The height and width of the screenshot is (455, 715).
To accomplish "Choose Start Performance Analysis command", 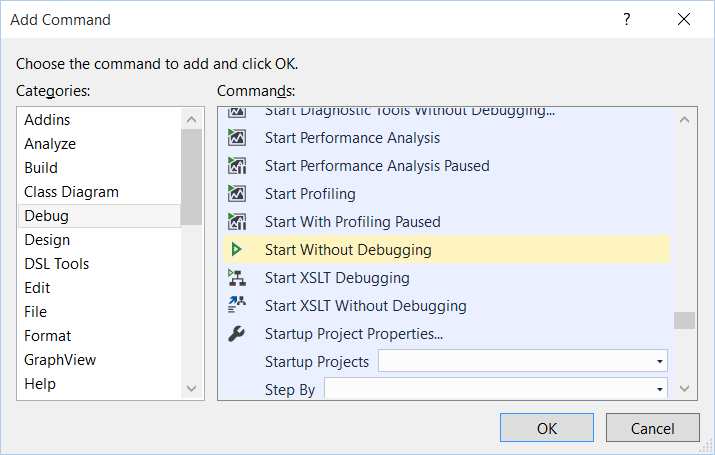I will tap(446, 138).
